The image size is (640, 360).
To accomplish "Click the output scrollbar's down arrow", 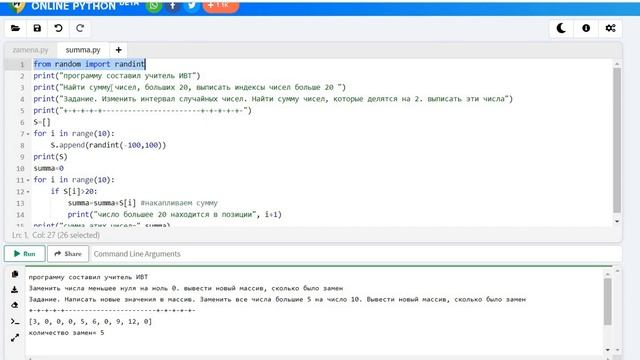I will point(608,350).
